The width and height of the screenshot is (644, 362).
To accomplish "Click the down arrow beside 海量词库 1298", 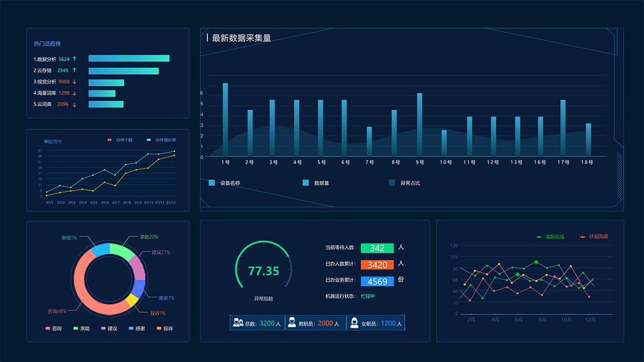I will (74, 93).
